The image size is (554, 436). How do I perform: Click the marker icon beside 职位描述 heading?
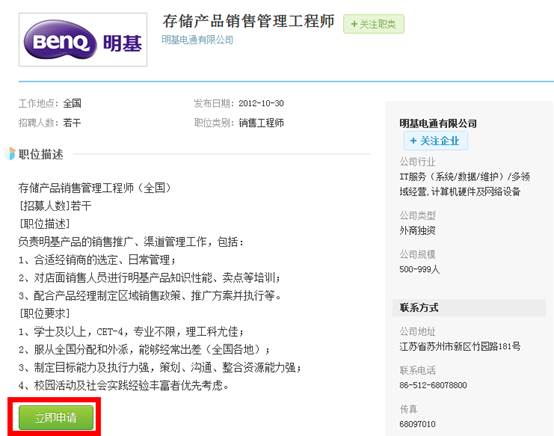[x=12, y=154]
